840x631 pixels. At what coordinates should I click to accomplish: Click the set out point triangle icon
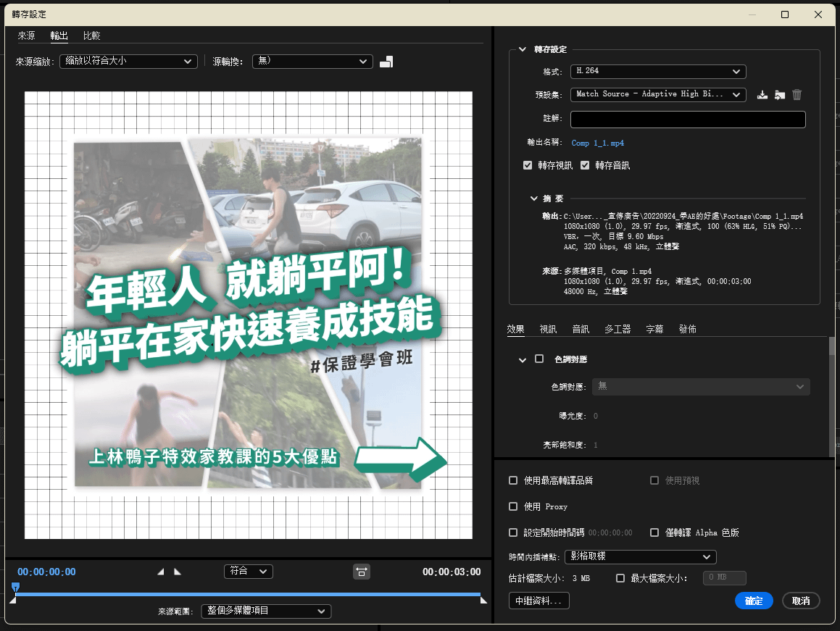point(178,572)
